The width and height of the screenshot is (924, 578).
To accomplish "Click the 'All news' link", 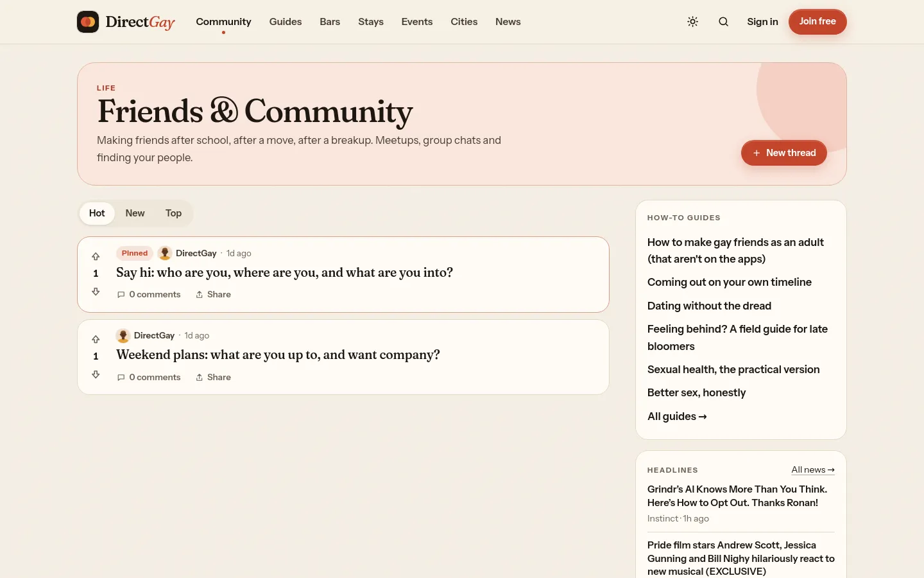I will pos(813,469).
